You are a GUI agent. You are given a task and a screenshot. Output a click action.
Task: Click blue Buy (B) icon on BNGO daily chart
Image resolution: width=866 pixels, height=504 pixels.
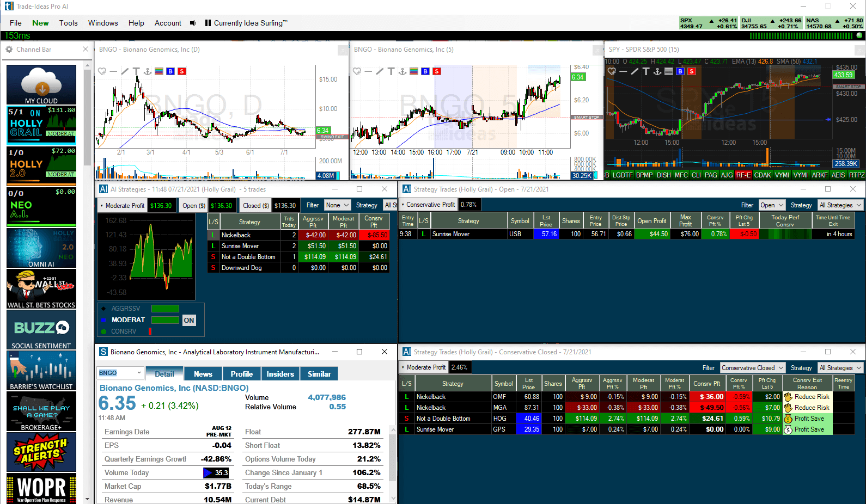[x=170, y=71]
